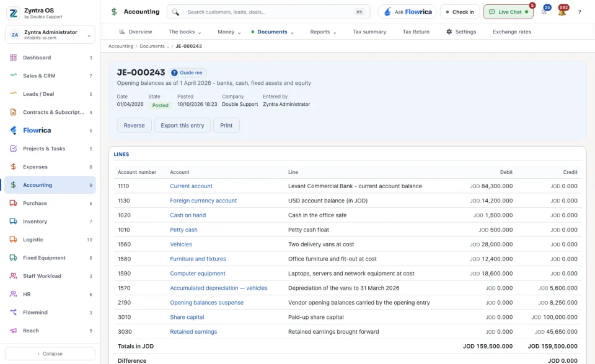Click the Reach megaphone icon
The height and width of the screenshot is (364, 595).
click(13, 331)
